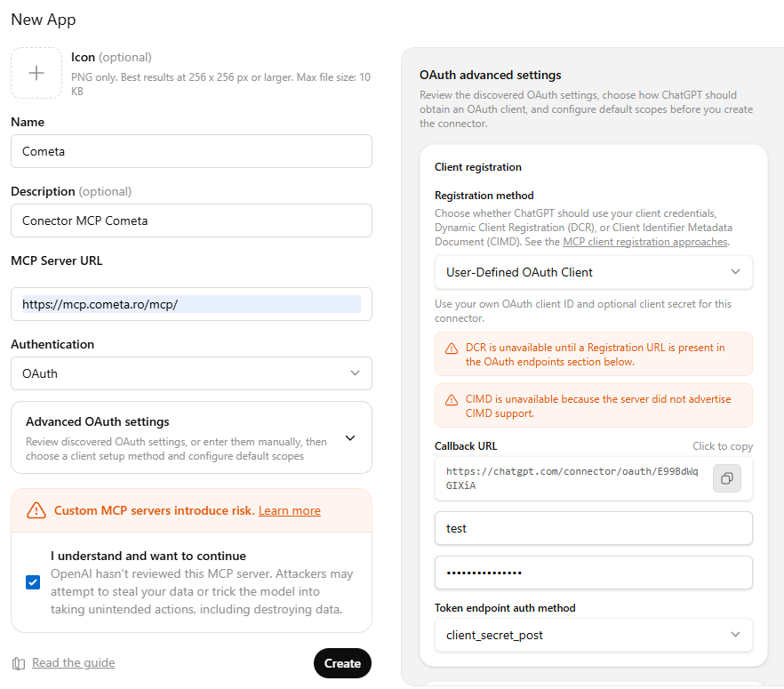Click into the Name field containing Cometa
Screen dimensions: 784x689
coord(191,151)
